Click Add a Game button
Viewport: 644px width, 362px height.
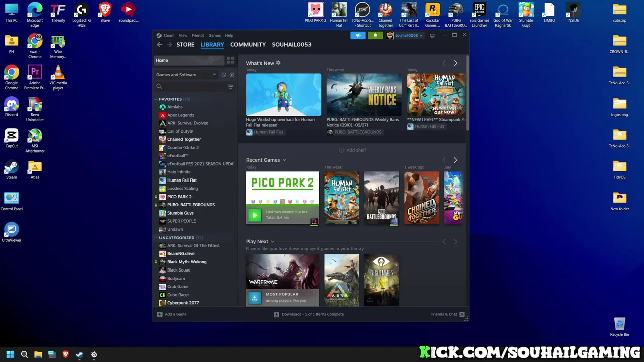coord(172,314)
